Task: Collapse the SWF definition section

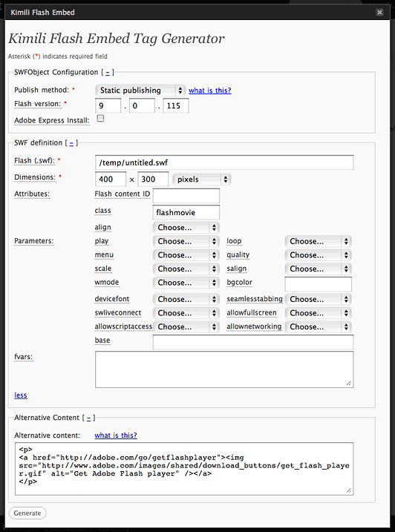Action: pos(71,143)
